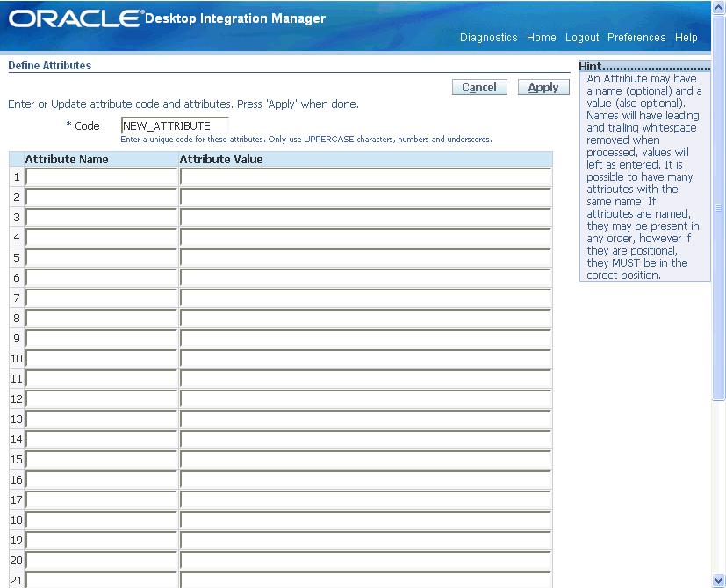This screenshot has width=726, height=588.
Task: Click the scrollbar down arrow
Action: click(x=717, y=581)
